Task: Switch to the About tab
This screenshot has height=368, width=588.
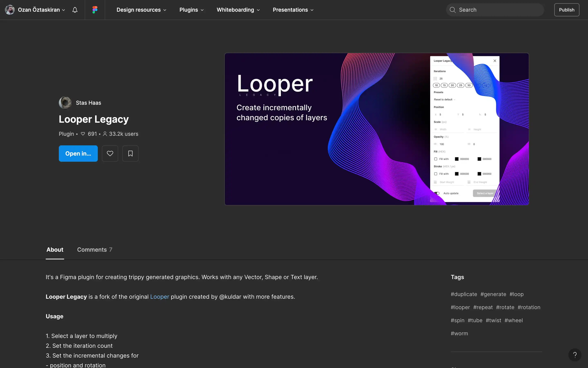Action: tap(55, 250)
